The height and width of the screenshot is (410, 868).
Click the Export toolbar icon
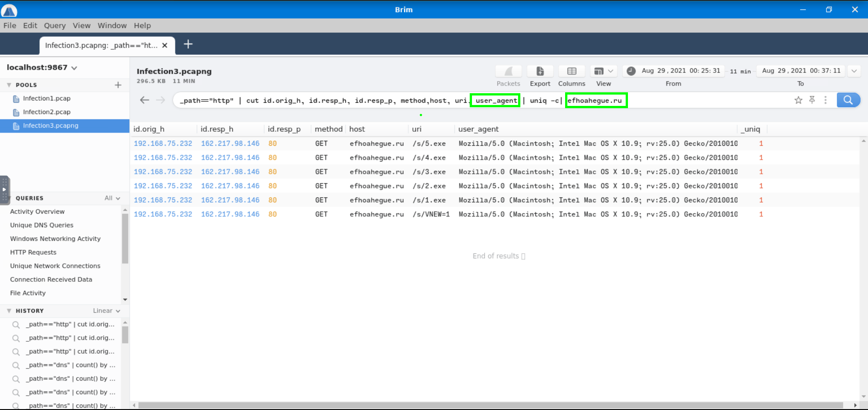point(540,72)
